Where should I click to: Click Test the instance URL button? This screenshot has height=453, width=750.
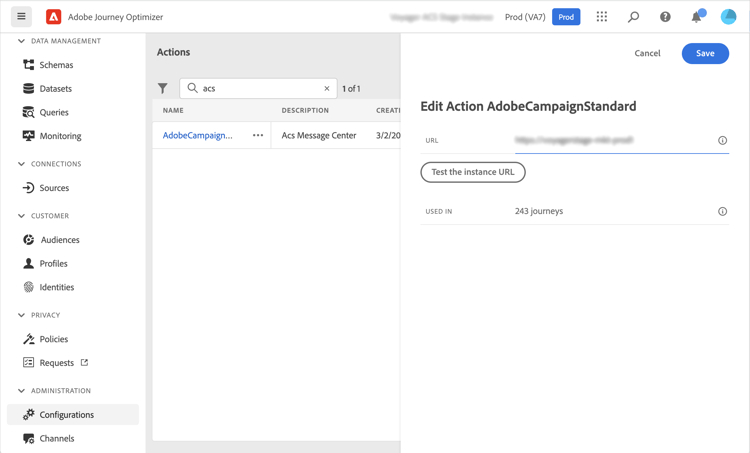coord(473,172)
